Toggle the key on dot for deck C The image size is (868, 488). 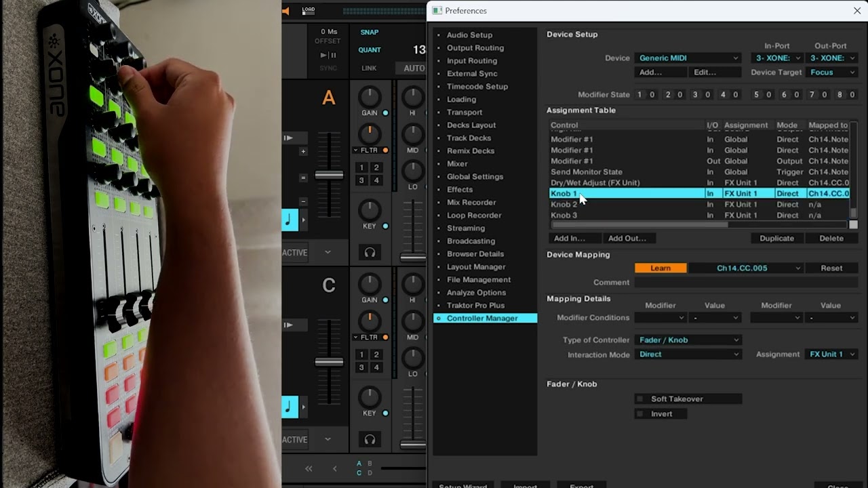click(385, 413)
